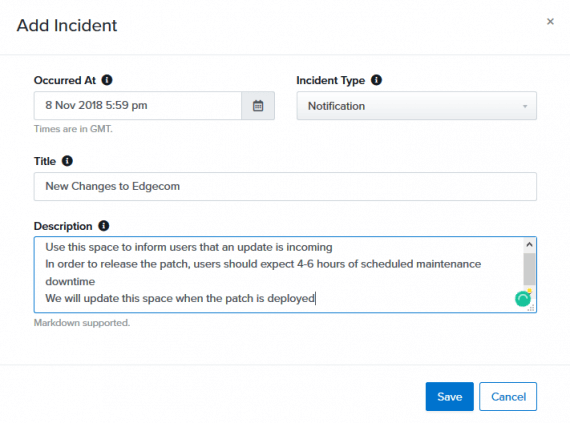Click the Title field reading New Changes to Edgecom
The height and width of the screenshot is (423, 570).
[x=285, y=186]
